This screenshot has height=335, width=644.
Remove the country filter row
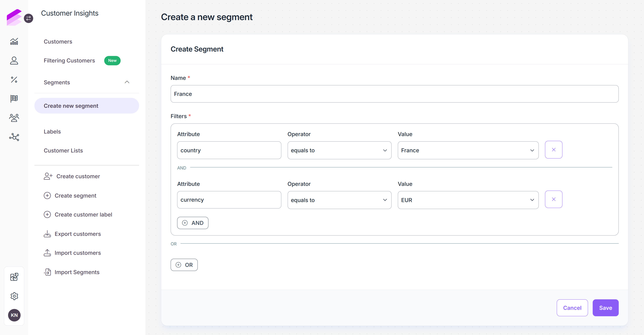(554, 150)
